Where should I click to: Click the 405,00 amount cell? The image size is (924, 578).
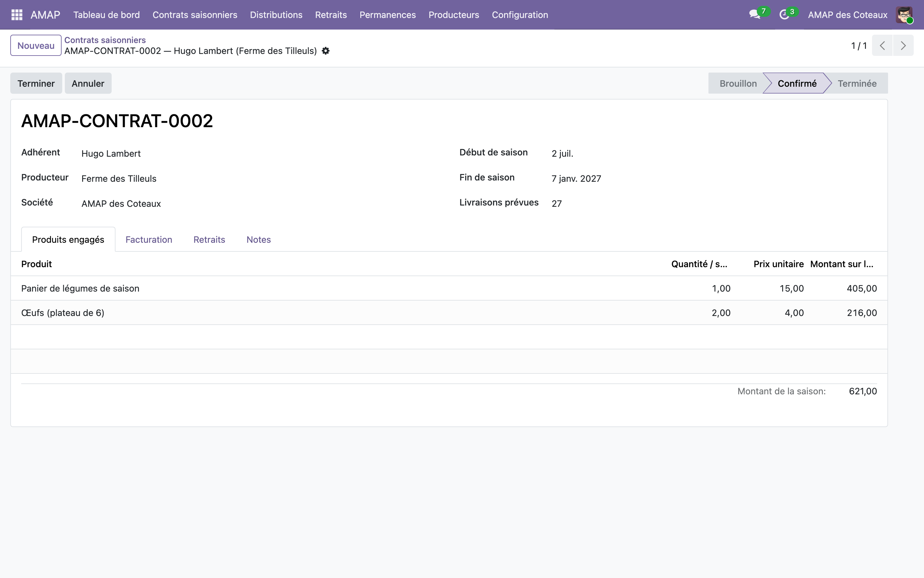tap(862, 288)
